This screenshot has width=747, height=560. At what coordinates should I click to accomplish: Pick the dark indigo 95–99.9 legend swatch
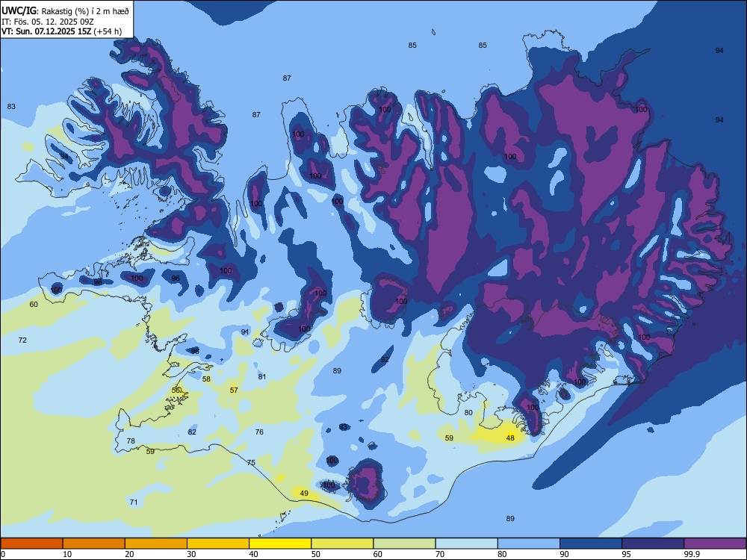[653, 544]
